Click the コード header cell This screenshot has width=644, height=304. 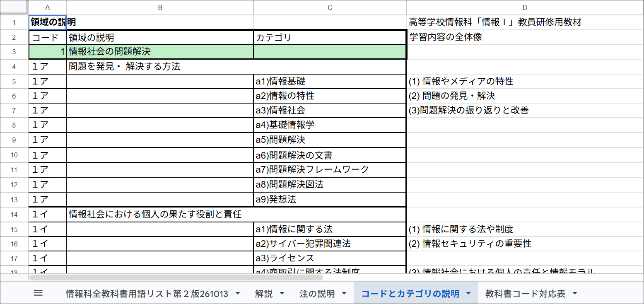point(47,37)
